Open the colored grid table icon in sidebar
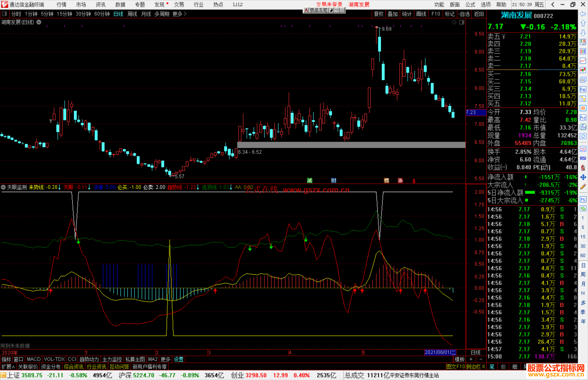Screen dimensions: 588x380 [583, 51]
